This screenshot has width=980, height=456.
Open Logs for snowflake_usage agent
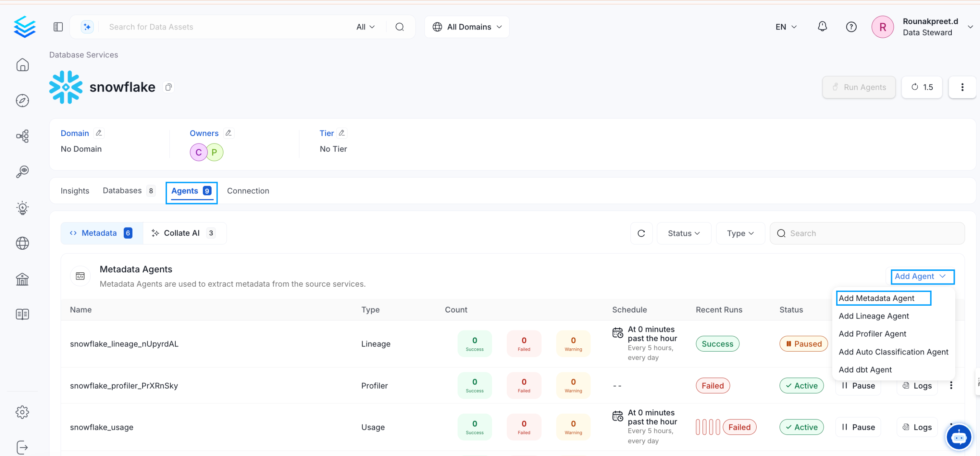[x=917, y=427]
